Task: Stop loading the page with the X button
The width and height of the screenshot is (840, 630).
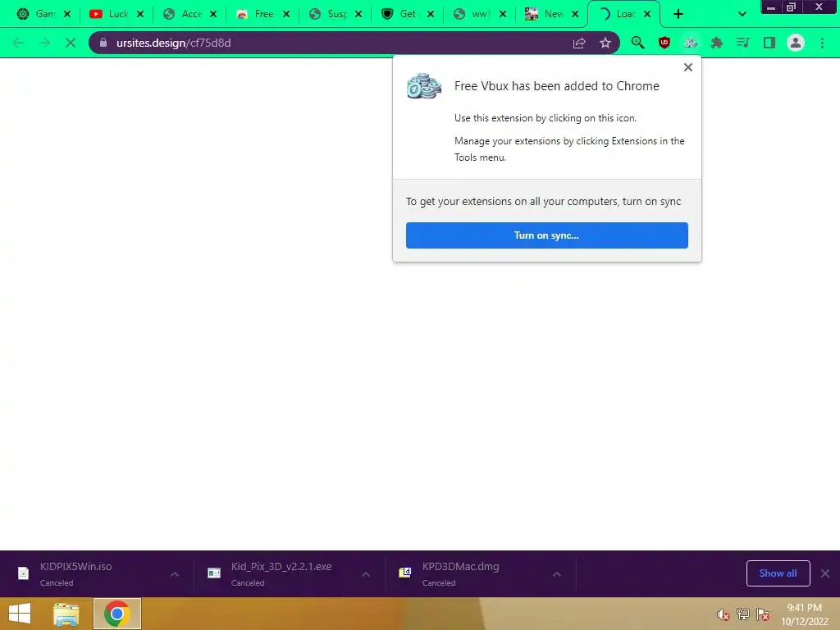Action: coord(71,43)
